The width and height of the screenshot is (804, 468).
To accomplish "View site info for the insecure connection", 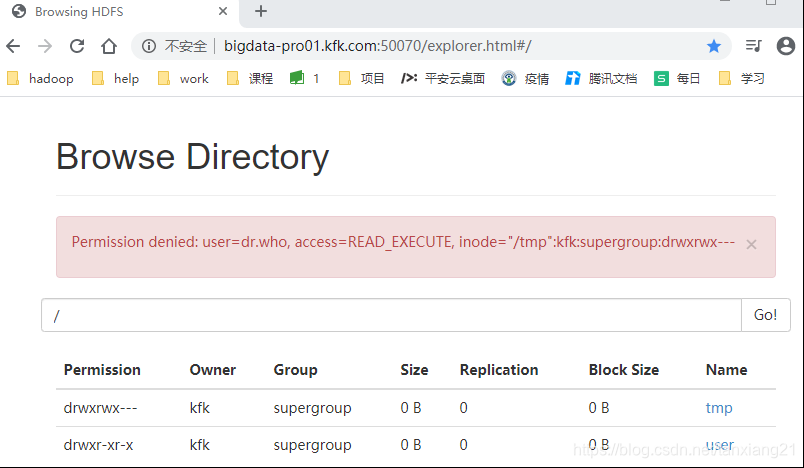I will click(x=149, y=46).
